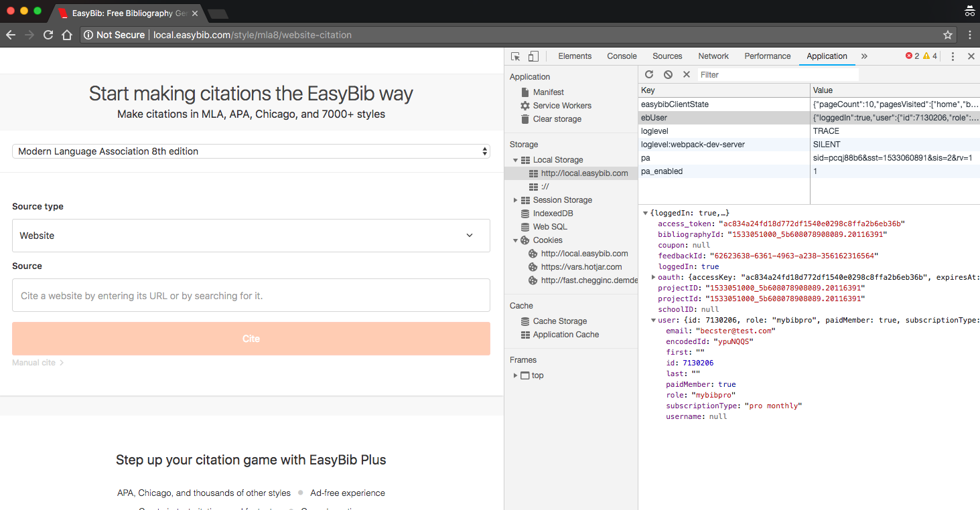This screenshot has height=510, width=980.
Task: Open the Source type Website dropdown
Action: (x=251, y=236)
